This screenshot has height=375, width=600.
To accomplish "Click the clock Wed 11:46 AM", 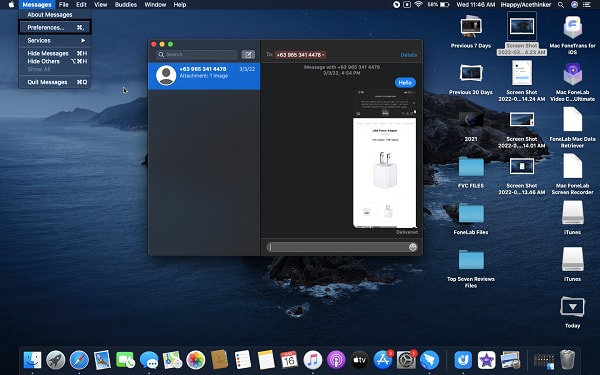I will [476, 5].
